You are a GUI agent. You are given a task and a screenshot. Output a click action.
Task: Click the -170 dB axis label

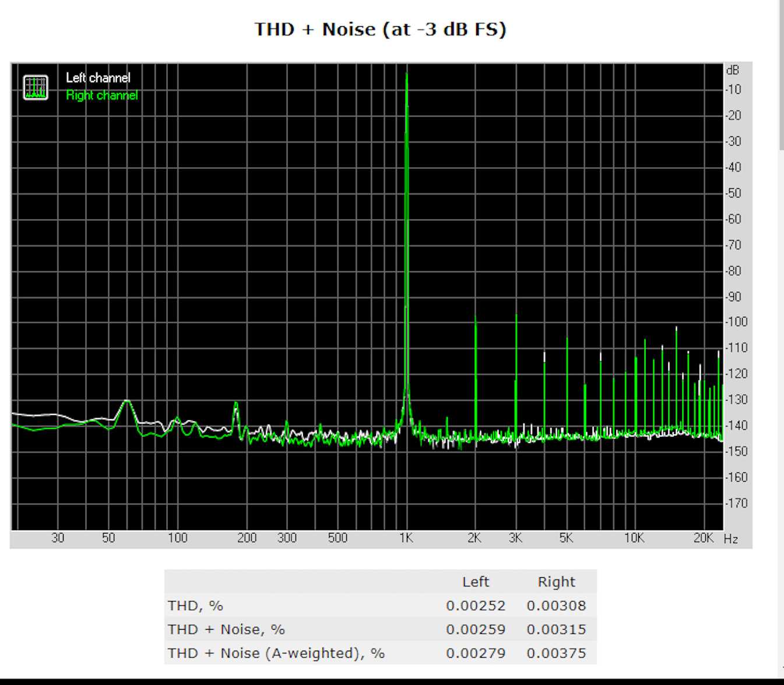pyautogui.click(x=736, y=503)
